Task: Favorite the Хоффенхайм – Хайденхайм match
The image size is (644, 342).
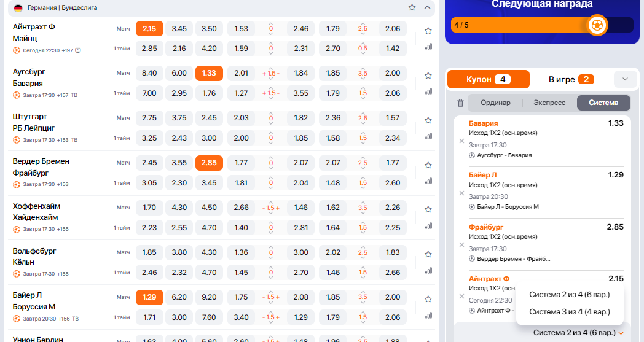Action: coord(428,209)
